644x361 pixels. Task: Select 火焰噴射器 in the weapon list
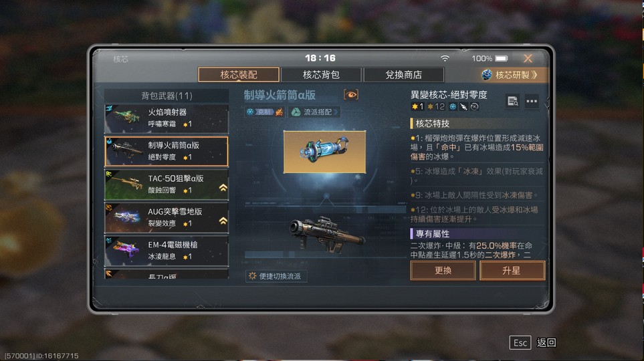click(x=167, y=118)
